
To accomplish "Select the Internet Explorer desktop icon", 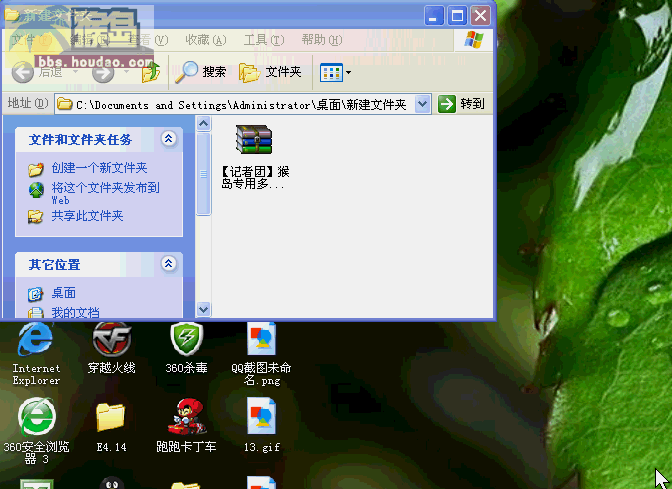I will click(36, 354).
